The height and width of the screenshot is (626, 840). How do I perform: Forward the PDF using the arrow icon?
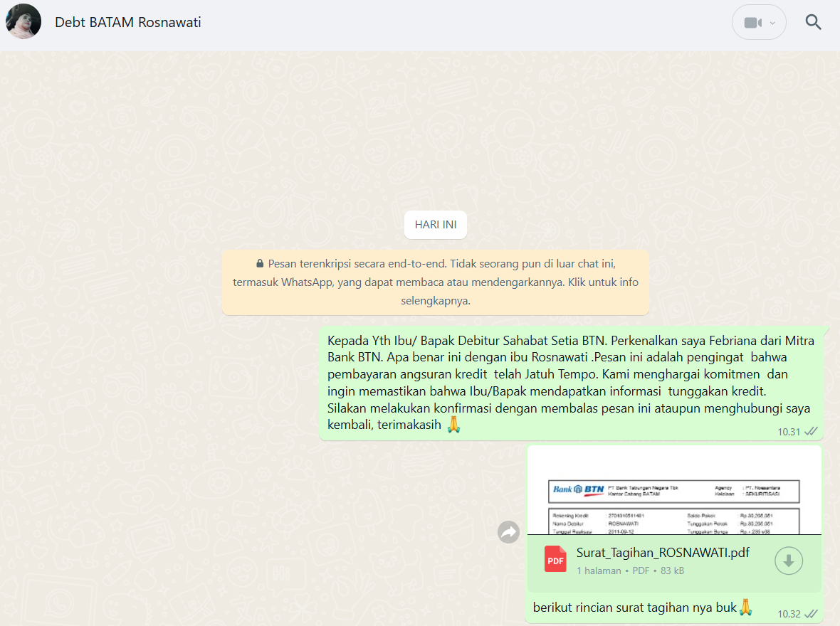click(x=508, y=532)
